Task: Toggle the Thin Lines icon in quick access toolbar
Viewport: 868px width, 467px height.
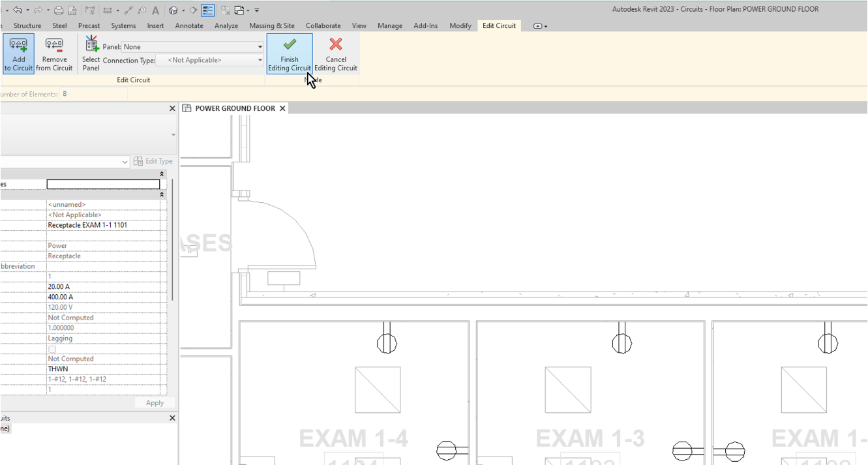Action: point(207,10)
